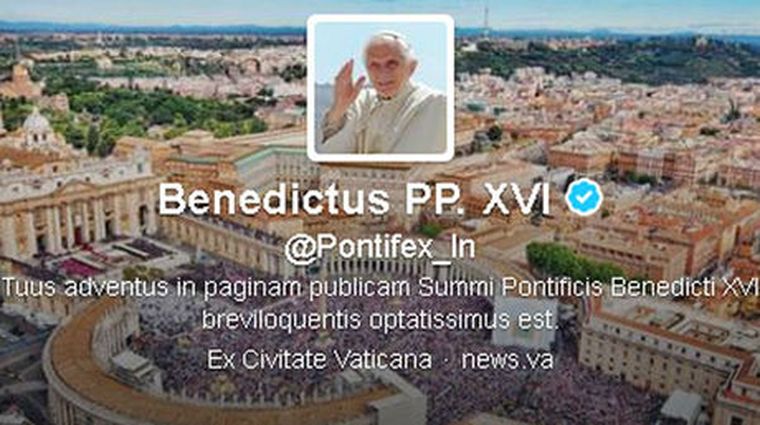The width and height of the screenshot is (760, 425).
Task: Click the display name Benedictus PP. XVI
Action: [x=354, y=199]
